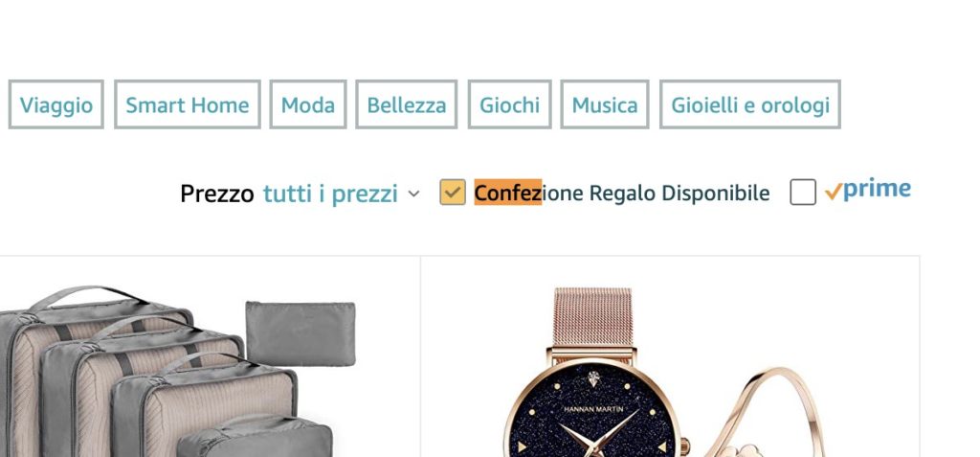Click the chevron arrow beside tutti i prezzi
This screenshot has height=457, width=980.
tap(413, 194)
